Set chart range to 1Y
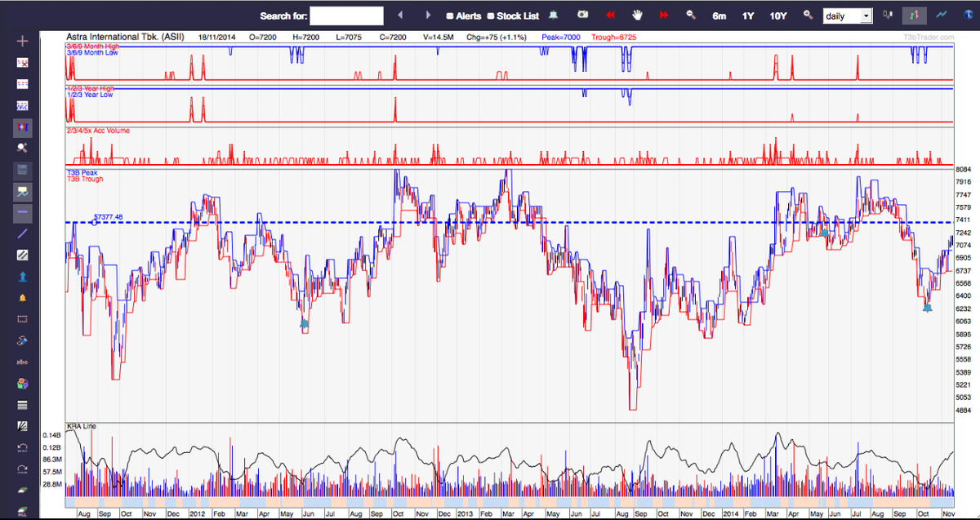The image size is (980, 520). click(748, 16)
